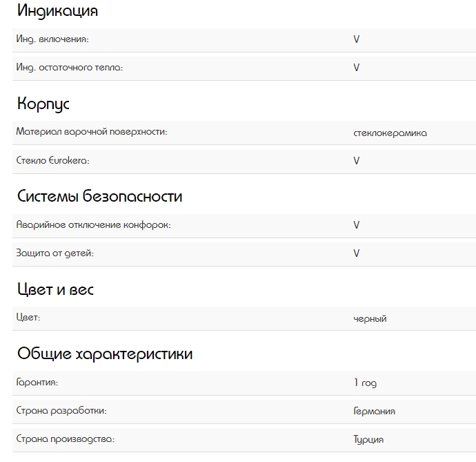Click the "Индикация" section heading
The height and width of the screenshot is (462, 476).
[x=57, y=11]
